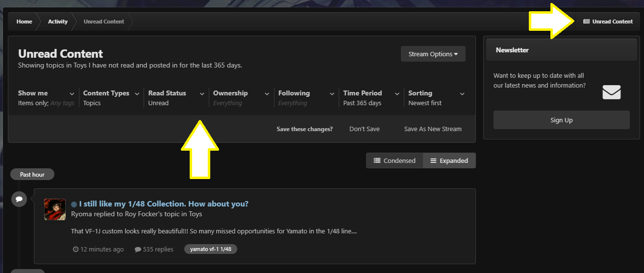Click the 12 minutes ago timestamp
Screen dimensions: 644x273
pos(98,249)
